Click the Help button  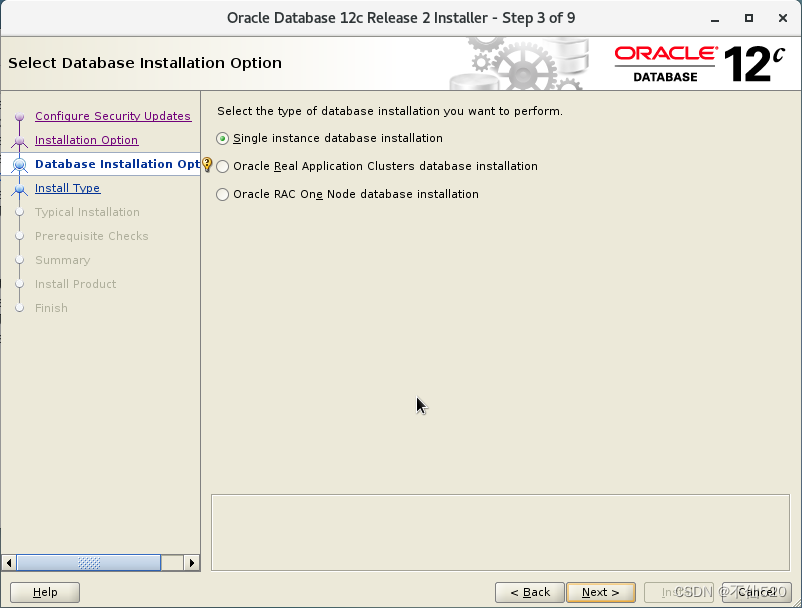click(44, 592)
